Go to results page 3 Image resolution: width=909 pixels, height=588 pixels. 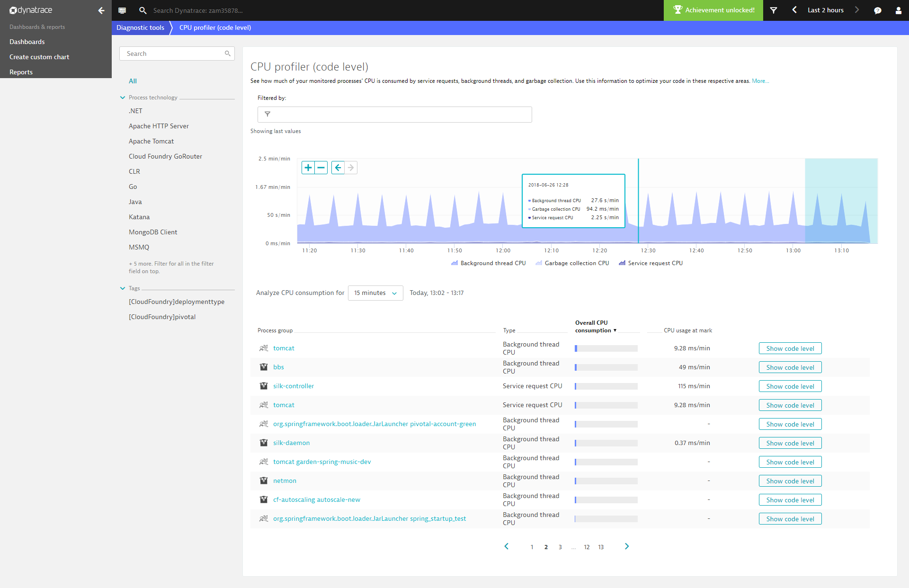[x=560, y=547]
